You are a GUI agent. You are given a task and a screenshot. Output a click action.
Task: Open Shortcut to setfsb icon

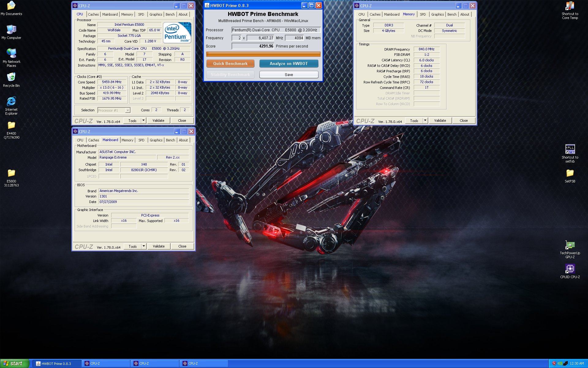point(570,154)
